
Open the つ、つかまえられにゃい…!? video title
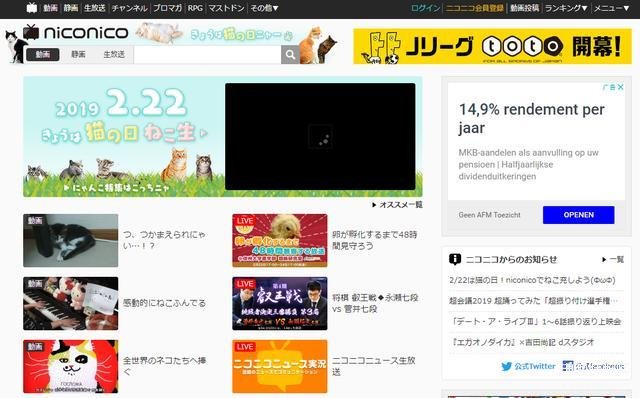(x=165, y=240)
